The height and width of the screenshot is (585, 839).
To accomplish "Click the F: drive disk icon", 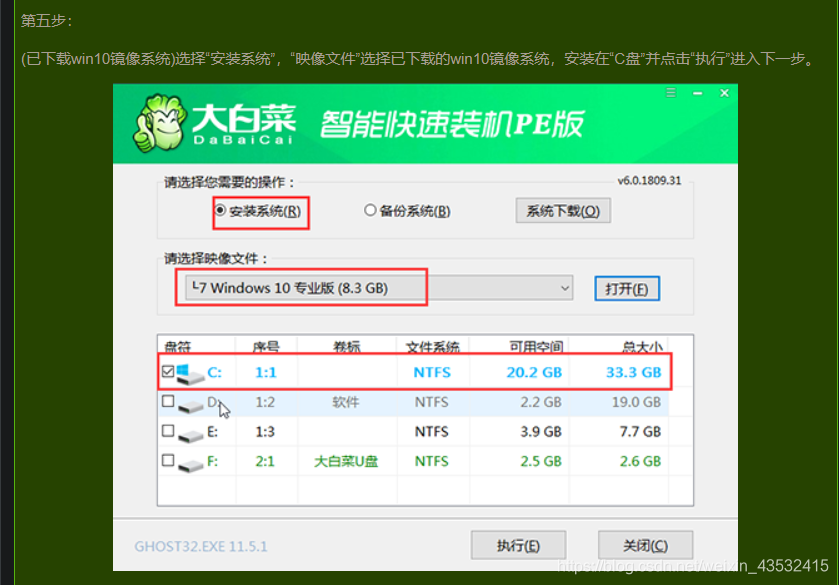I will (190, 466).
